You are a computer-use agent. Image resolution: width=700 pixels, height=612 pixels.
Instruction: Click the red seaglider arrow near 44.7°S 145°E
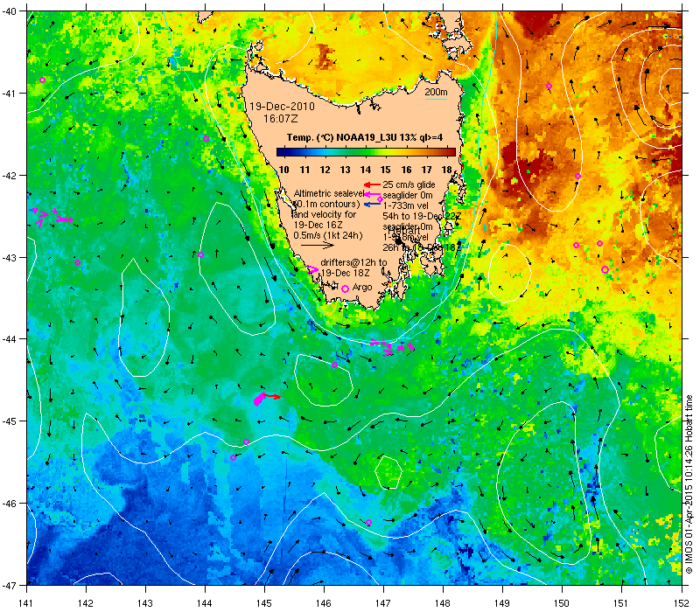tap(272, 396)
